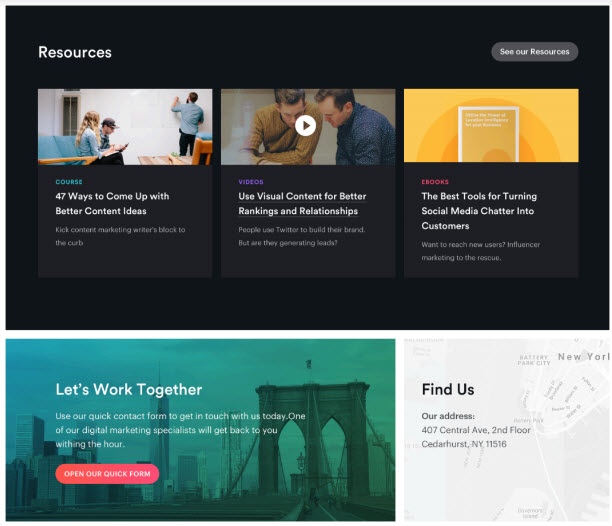Click the Let's Work Together heading
The height and width of the screenshot is (526, 612).
pyautogui.click(x=129, y=389)
